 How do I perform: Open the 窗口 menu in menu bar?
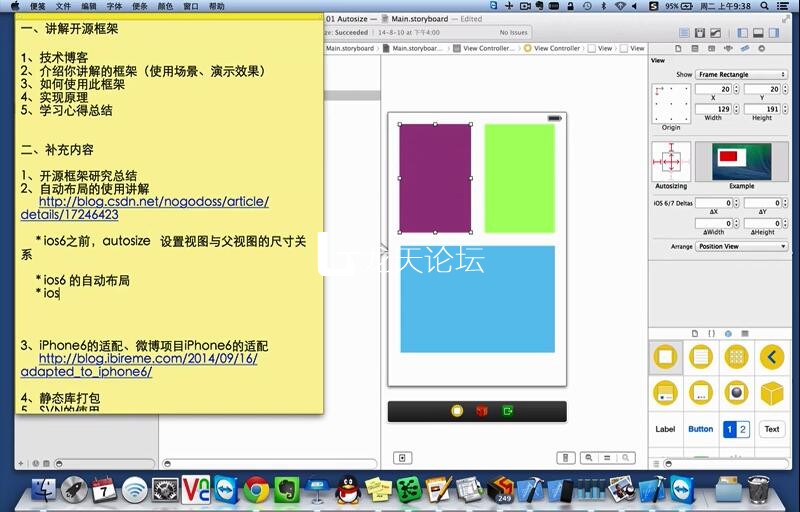click(x=190, y=6)
